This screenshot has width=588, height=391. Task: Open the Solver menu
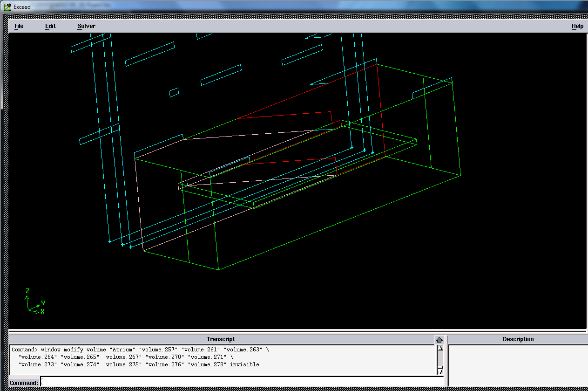[86, 26]
